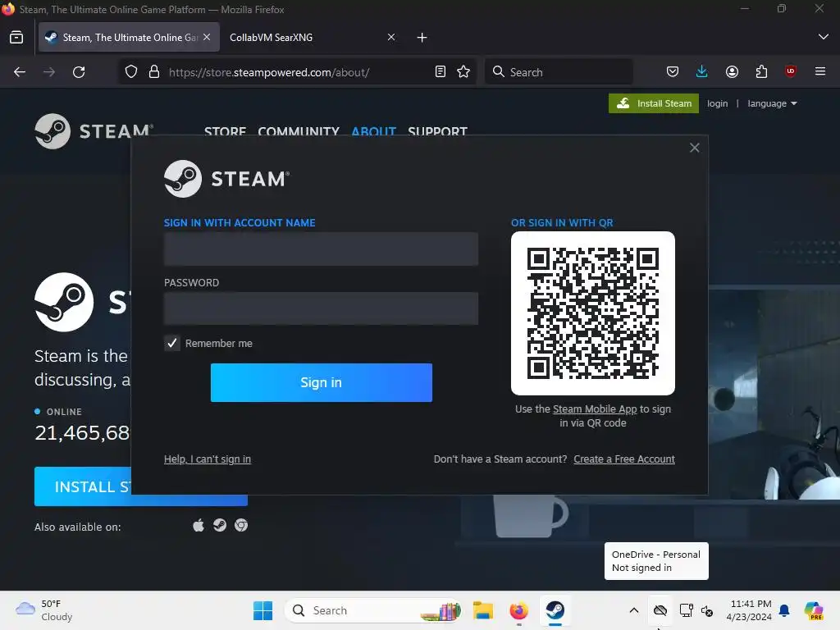
Task: Open a new tab with plus icon
Action: (x=422, y=38)
